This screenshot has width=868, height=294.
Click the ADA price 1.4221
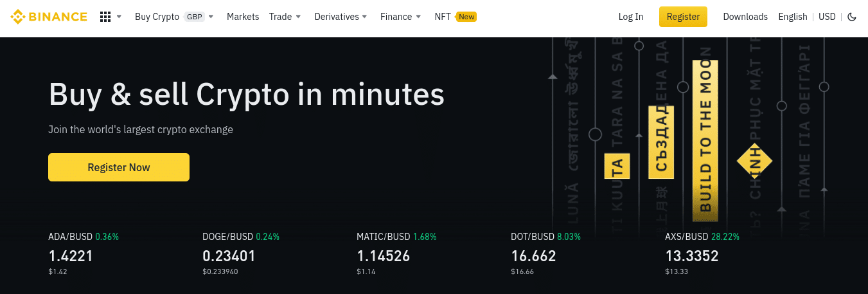click(71, 256)
